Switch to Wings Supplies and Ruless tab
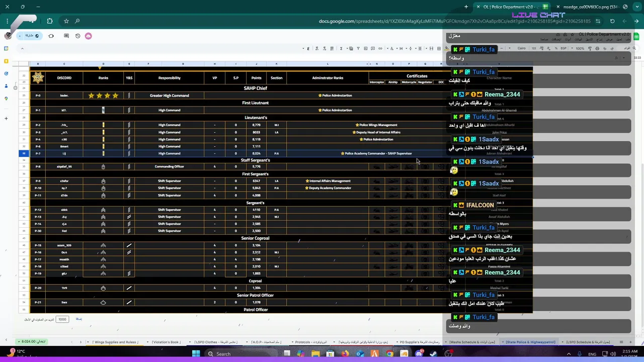Image resolution: width=644 pixels, height=362 pixels. pyautogui.click(x=115, y=342)
